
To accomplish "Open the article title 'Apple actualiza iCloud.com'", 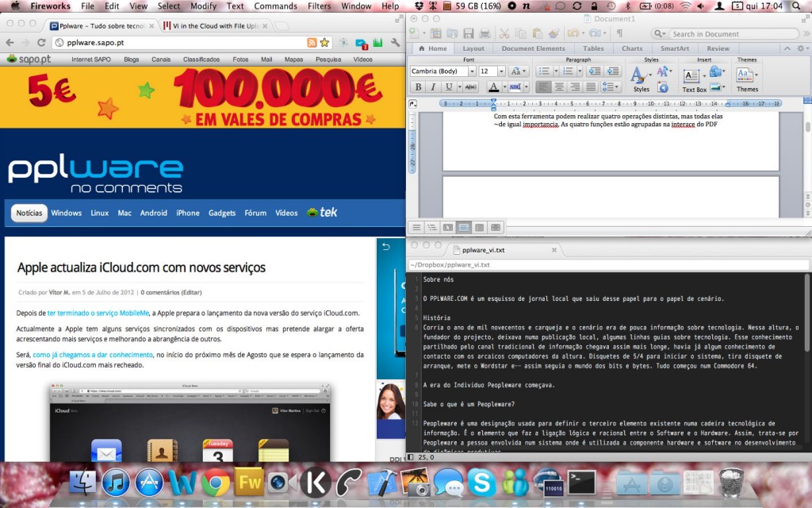I will pos(141,267).
